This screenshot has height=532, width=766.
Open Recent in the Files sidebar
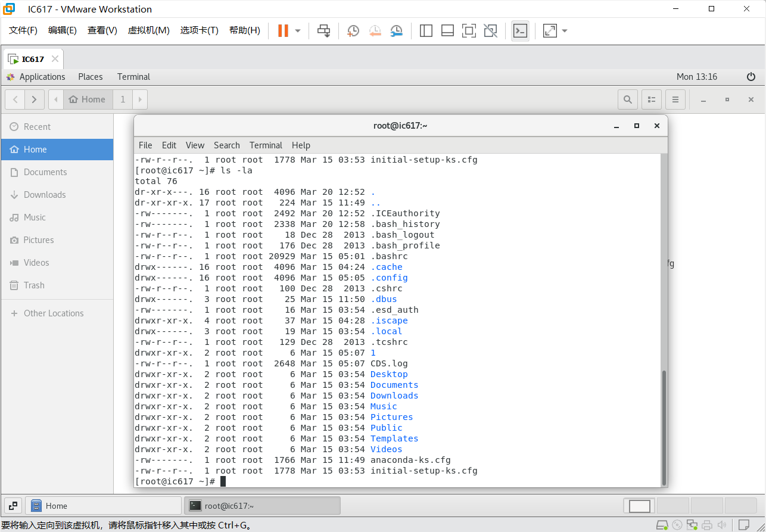pyautogui.click(x=57, y=127)
